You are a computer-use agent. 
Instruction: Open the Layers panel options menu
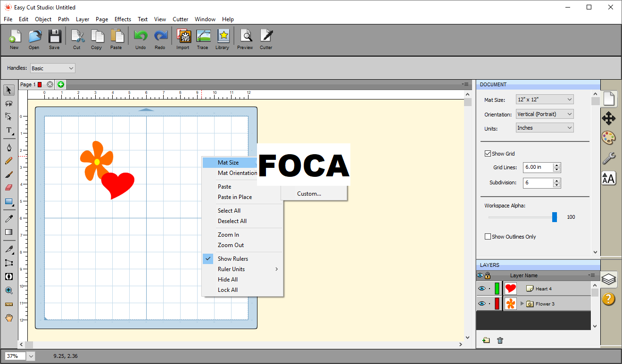pyautogui.click(x=591, y=275)
